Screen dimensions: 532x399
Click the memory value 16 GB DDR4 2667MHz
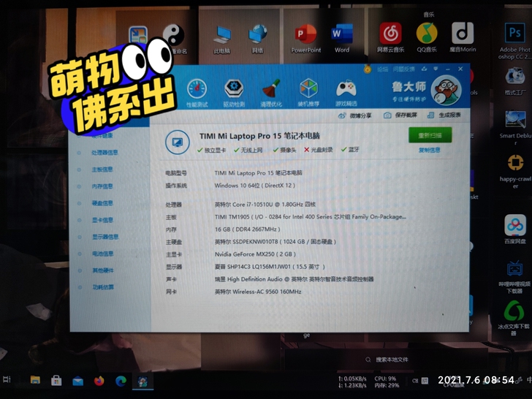(247, 229)
